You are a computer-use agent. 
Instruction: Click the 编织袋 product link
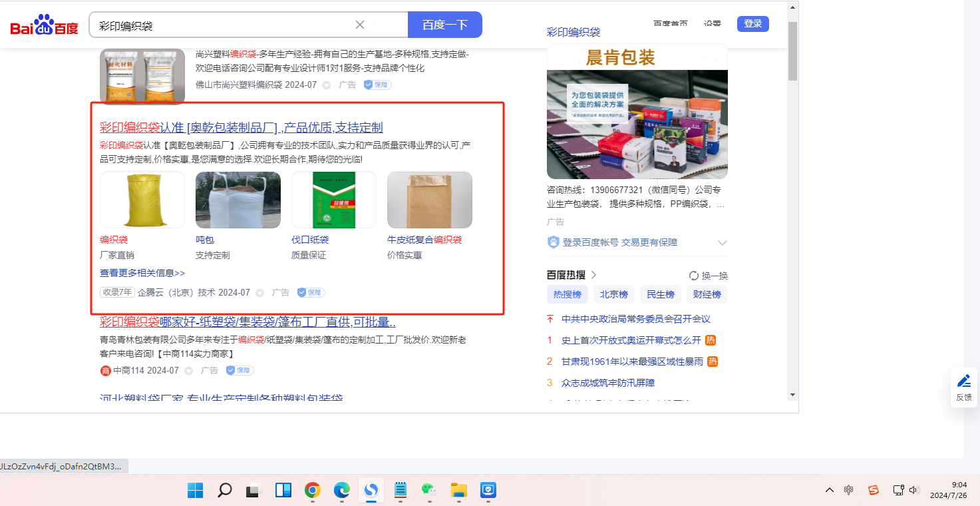[x=114, y=240]
